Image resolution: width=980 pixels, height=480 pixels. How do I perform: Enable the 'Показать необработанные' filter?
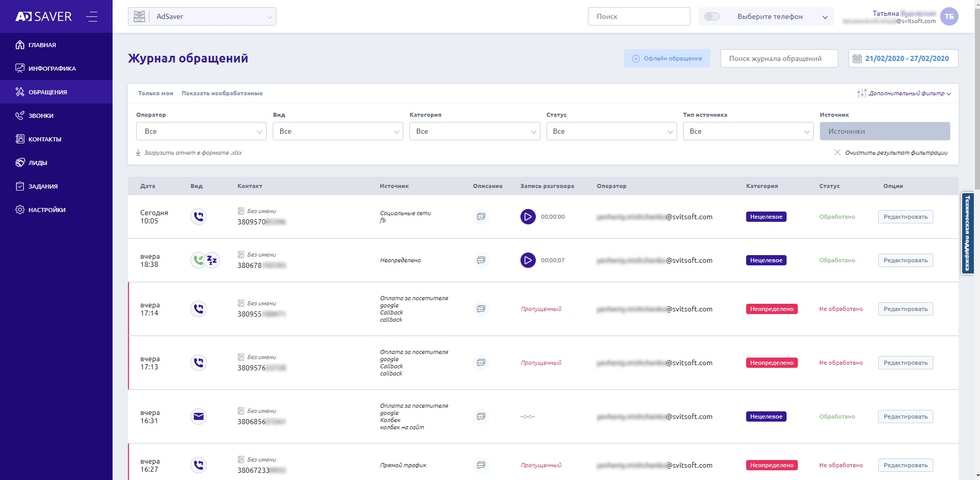pos(222,93)
